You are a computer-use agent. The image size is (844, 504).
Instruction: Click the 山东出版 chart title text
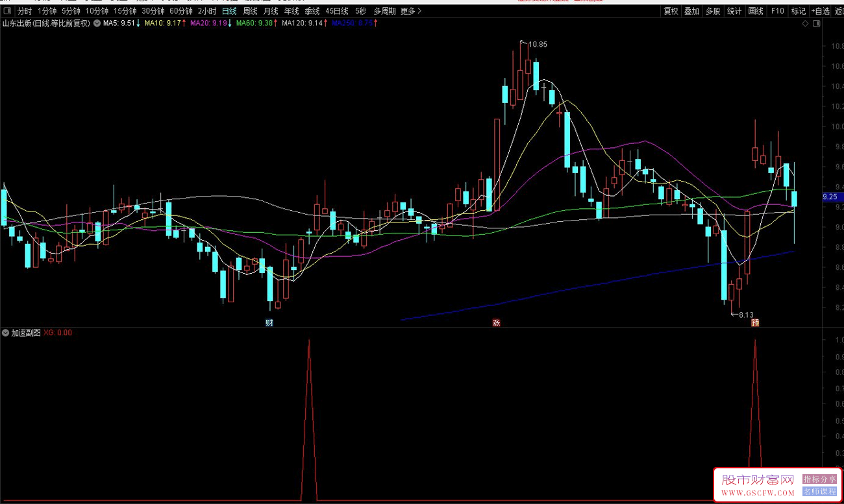[45, 23]
